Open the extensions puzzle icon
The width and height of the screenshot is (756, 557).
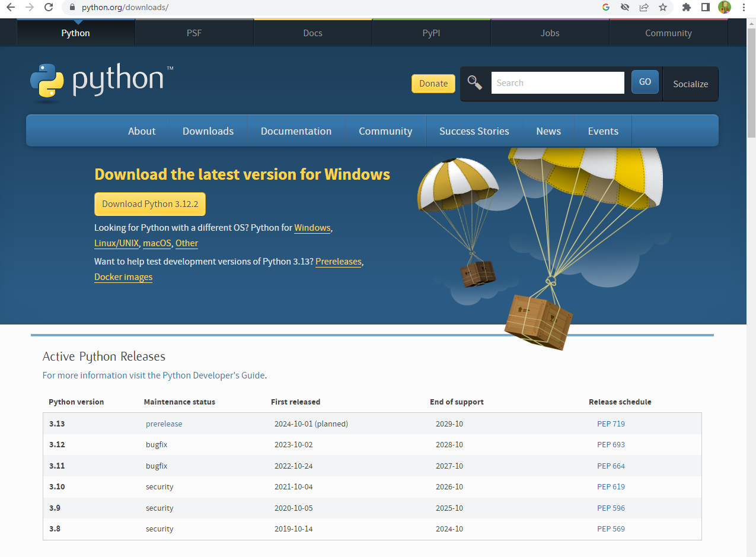point(687,8)
